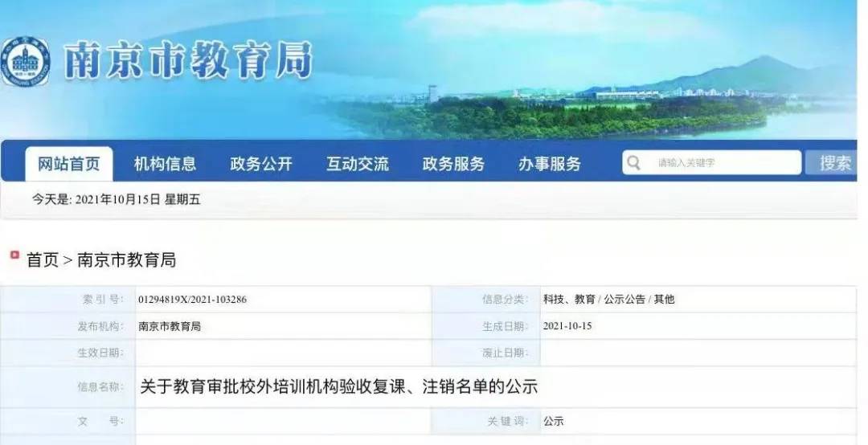The width and height of the screenshot is (868, 445).
Task: Select the 办事服务 menu item
Action: (x=550, y=164)
